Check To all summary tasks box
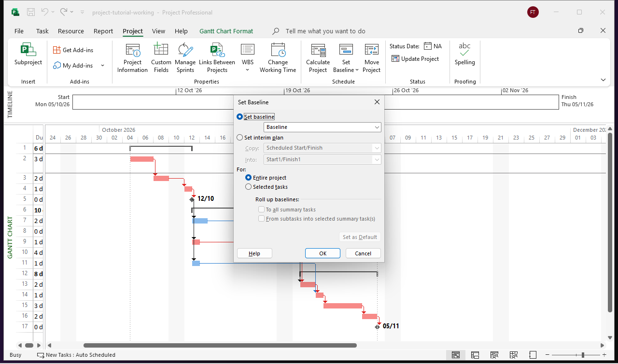618x364 pixels. 262,210
